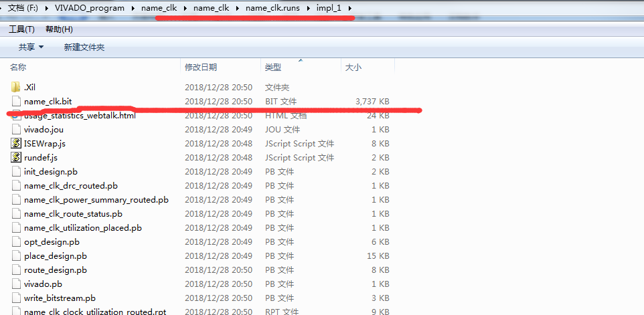Select the init_design.pb file name
Screen dimensions: 644x315
(50, 171)
